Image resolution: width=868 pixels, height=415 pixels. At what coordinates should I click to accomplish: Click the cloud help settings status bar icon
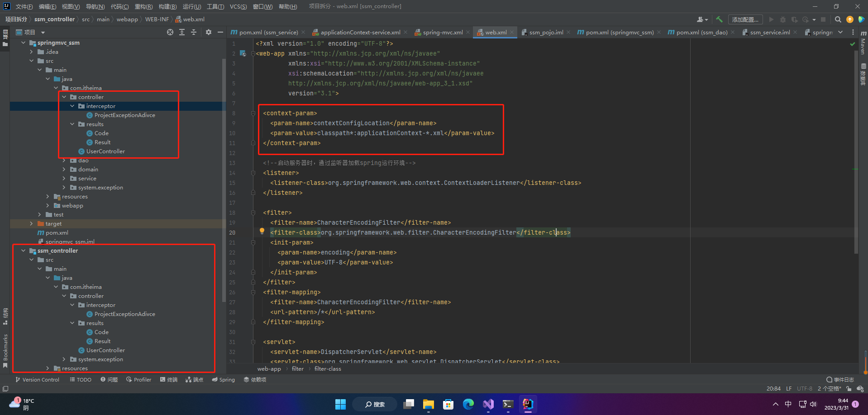point(860,389)
